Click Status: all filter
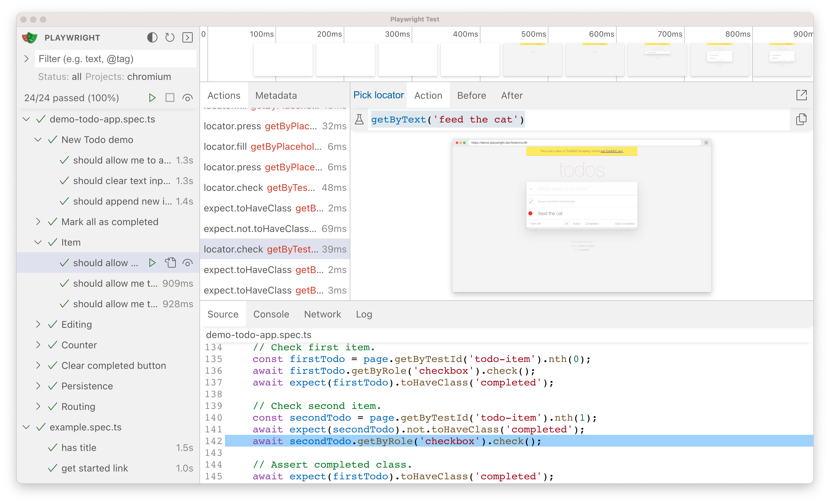Image resolution: width=830 pixels, height=504 pixels. point(60,77)
